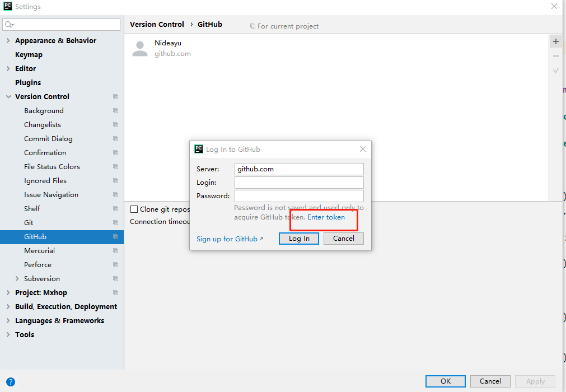
Task: Click project-level icon next to Perforce
Action: coord(115,265)
